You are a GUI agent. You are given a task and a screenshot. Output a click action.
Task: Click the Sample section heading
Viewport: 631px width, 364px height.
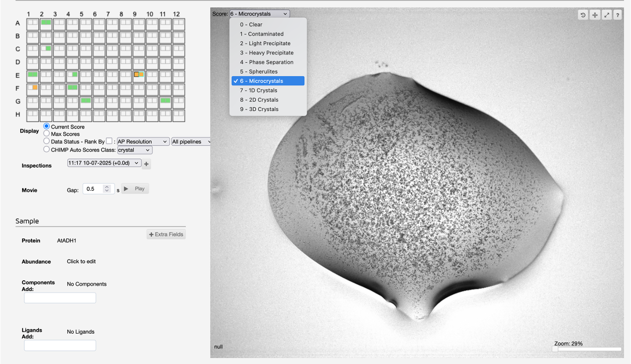[27, 221]
